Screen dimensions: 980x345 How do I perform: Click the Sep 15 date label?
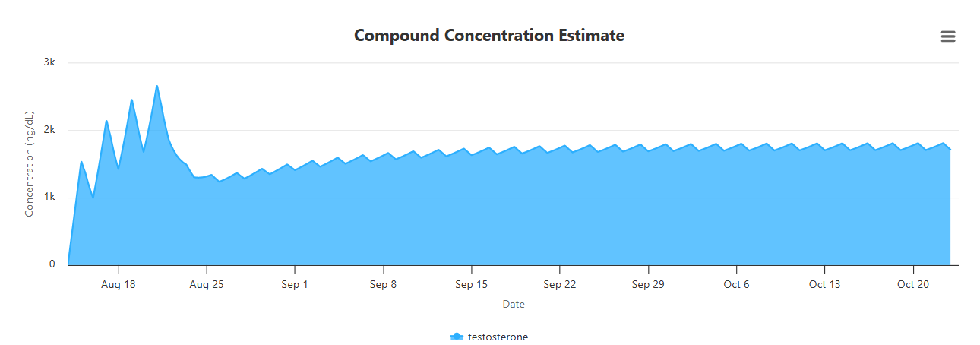tap(472, 285)
